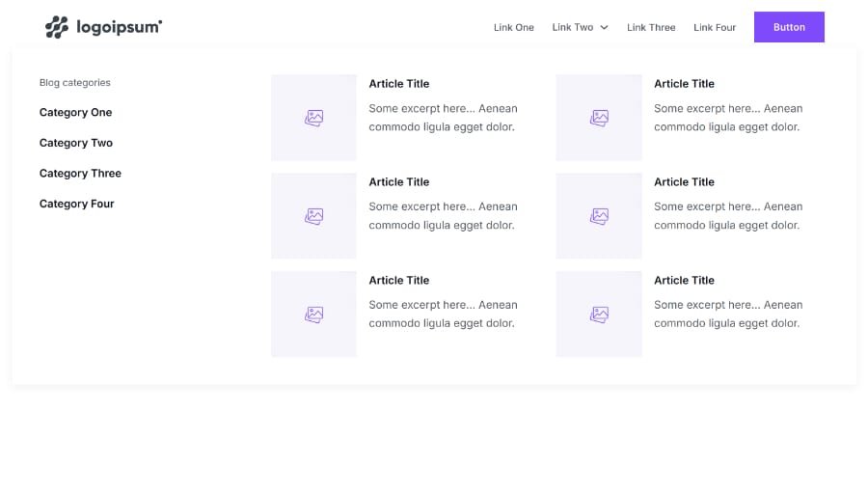Open Article Title of first-row left article
868x493 pixels.
coord(399,84)
